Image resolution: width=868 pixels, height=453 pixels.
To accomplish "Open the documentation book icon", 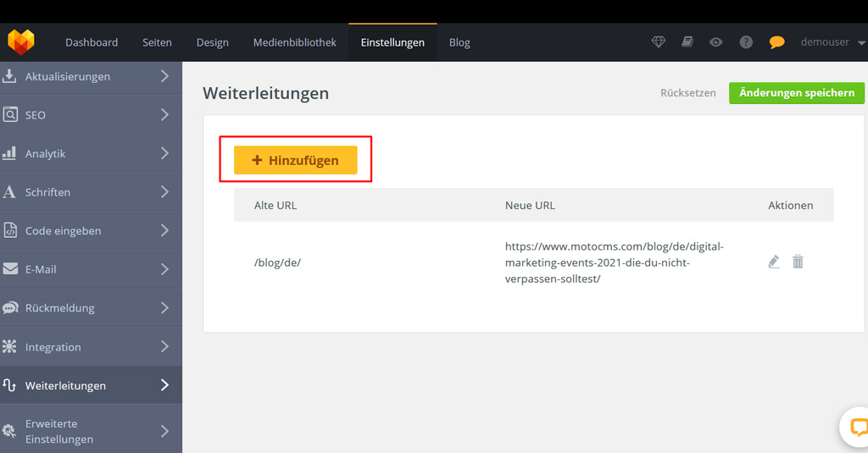I will pyautogui.click(x=687, y=42).
